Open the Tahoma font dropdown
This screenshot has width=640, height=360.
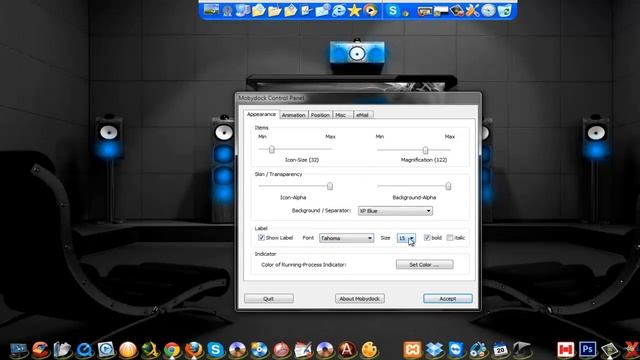[x=347, y=238]
